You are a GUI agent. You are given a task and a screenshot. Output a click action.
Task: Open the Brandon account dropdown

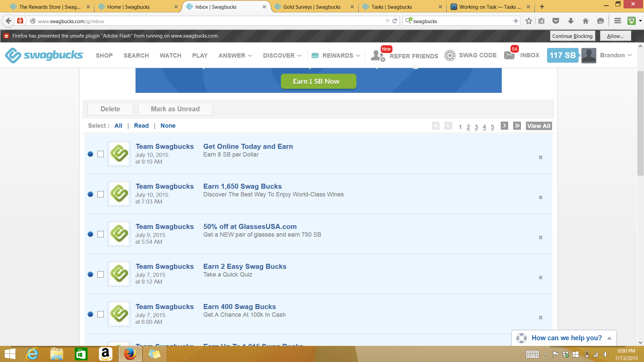pos(616,55)
